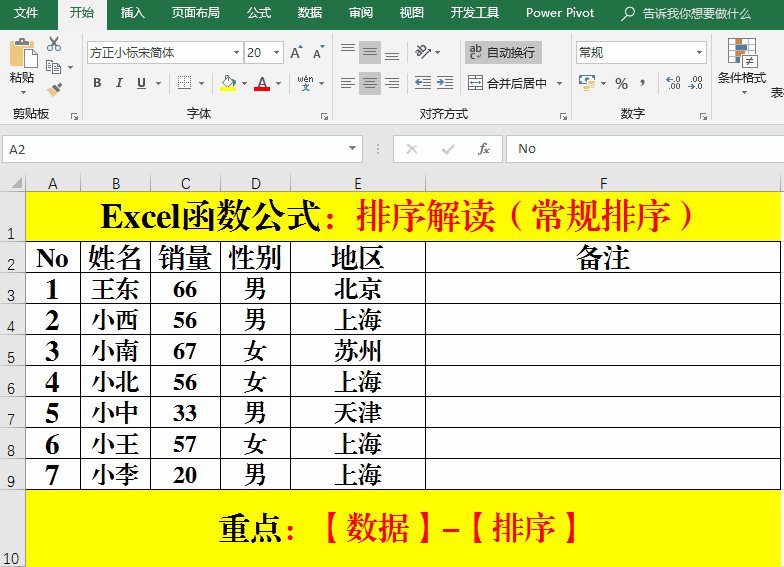Toggle Underline formatting
This screenshot has height=567, width=784.
[142, 83]
